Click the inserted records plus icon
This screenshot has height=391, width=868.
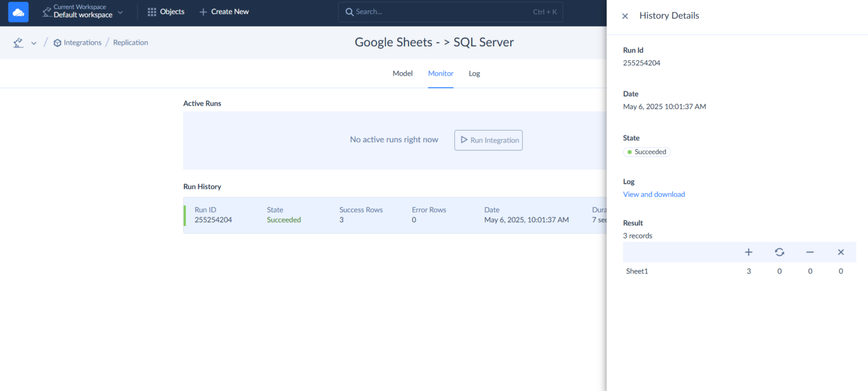749,252
